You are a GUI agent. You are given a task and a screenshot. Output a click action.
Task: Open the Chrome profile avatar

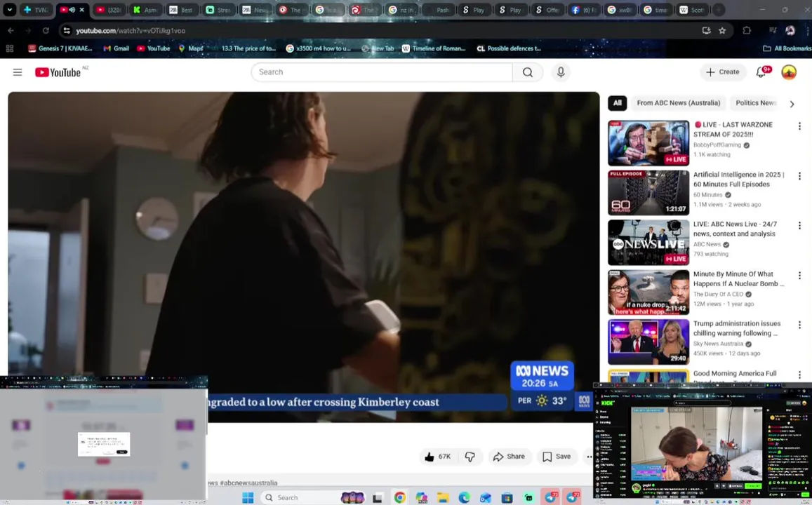pyautogui.click(x=790, y=31)
